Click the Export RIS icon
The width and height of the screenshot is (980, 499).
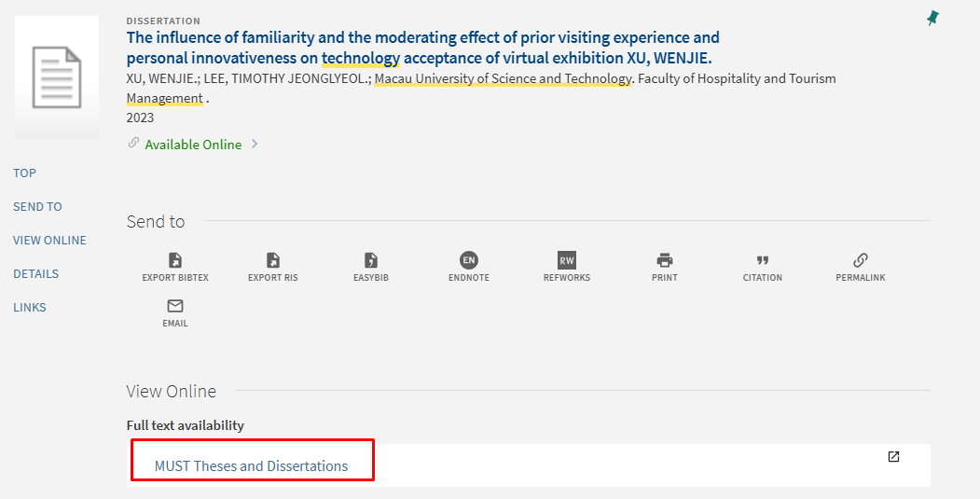(x=272, y=261)
